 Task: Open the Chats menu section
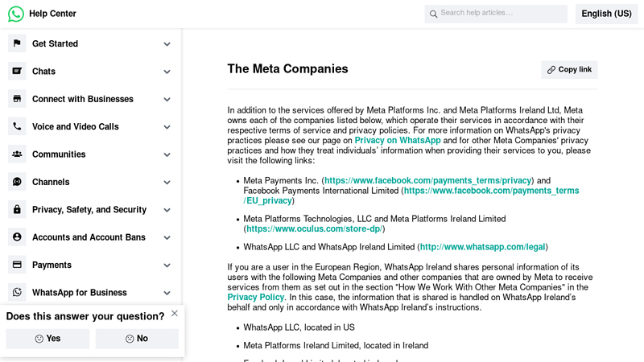pos(90,71)
